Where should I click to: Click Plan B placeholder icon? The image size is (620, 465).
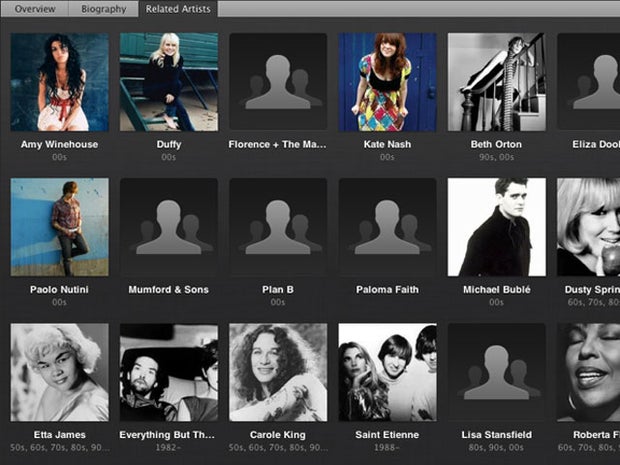(x=278, y=227)
